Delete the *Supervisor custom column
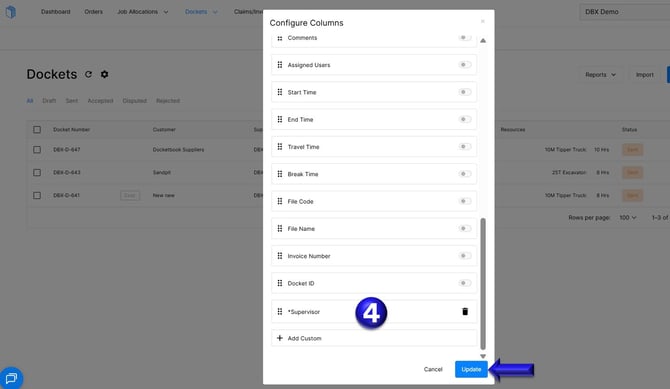This screenshot has height=389, width=670. [x=465, y=312]
